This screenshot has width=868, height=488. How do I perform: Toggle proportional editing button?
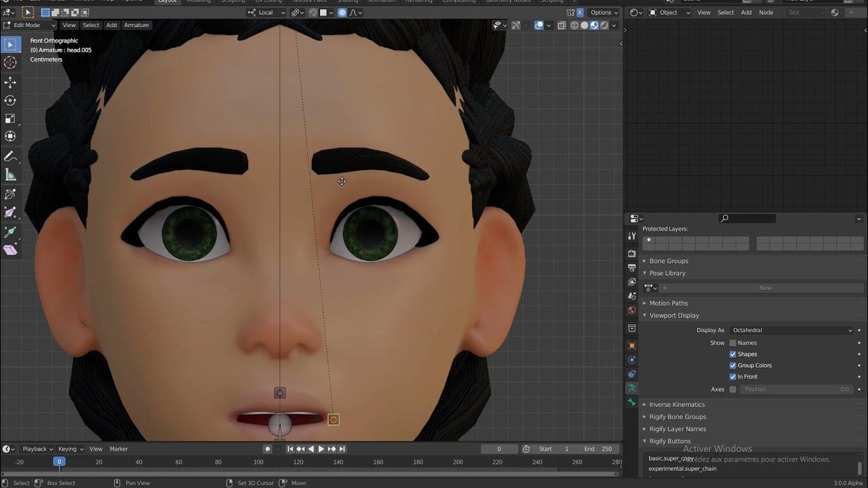click(342, 12)
